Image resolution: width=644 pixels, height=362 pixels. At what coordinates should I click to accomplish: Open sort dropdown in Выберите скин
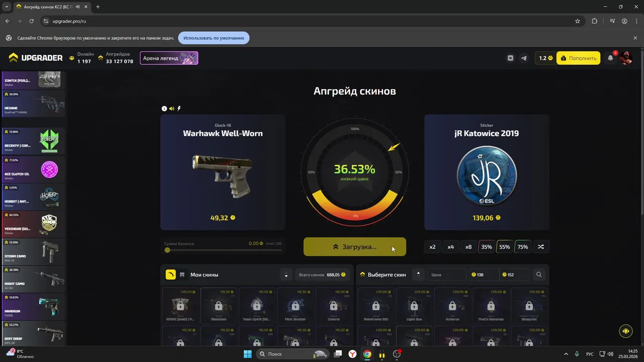coord(418,275)
